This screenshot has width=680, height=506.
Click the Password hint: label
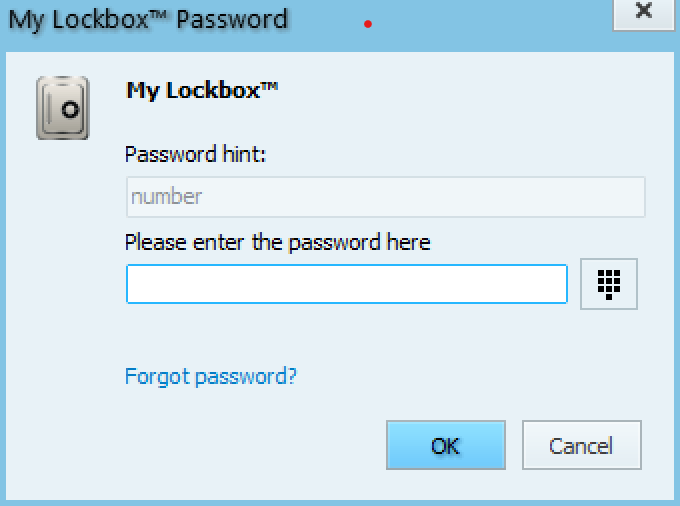pos(195,154)
